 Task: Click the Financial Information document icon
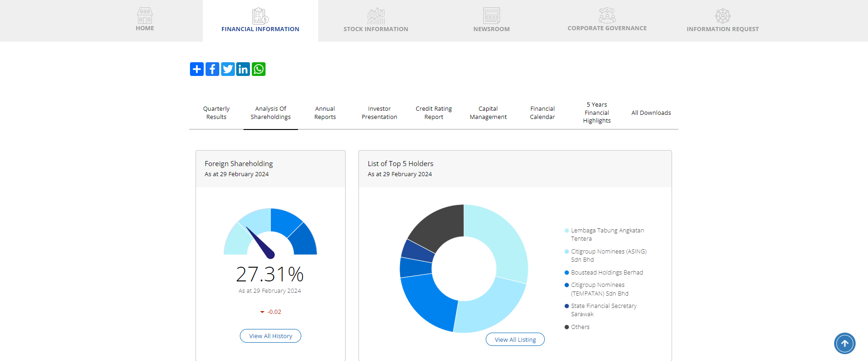tap(260, 16)
